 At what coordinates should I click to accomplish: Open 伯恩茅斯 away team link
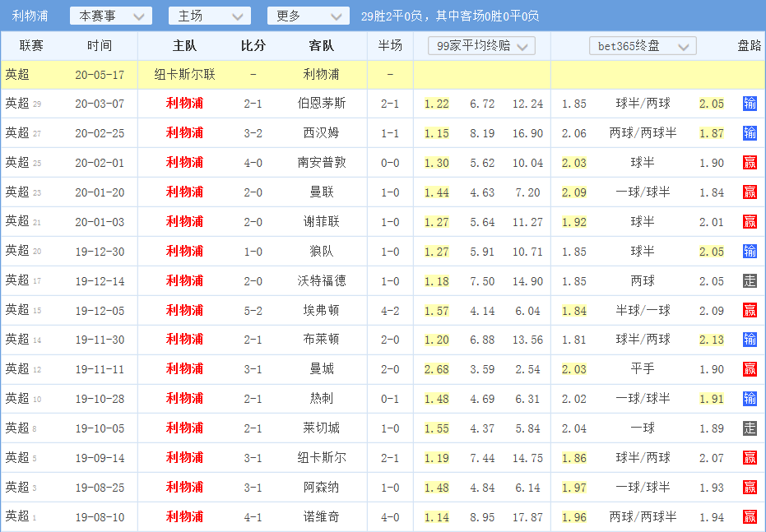point(322,104)
